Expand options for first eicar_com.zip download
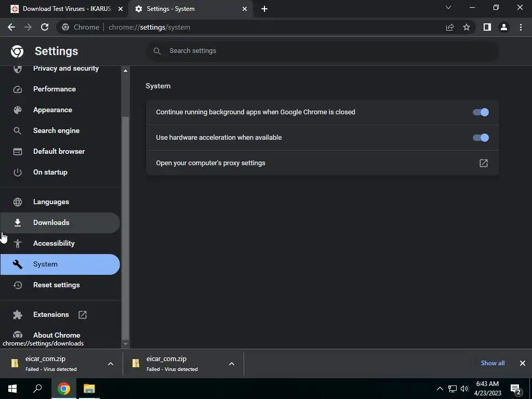This screenshot has width=532, height=399. pyautogui.click(x=111, y=364)
